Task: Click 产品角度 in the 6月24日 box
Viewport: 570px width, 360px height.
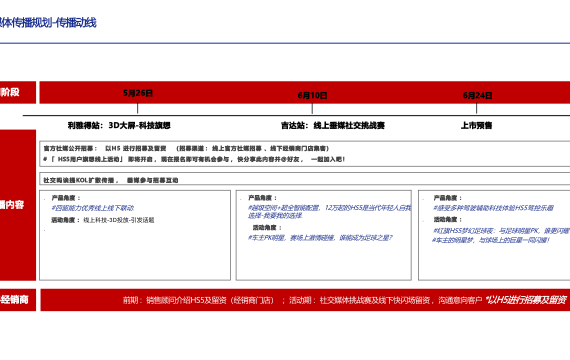Action: point(447,198)
